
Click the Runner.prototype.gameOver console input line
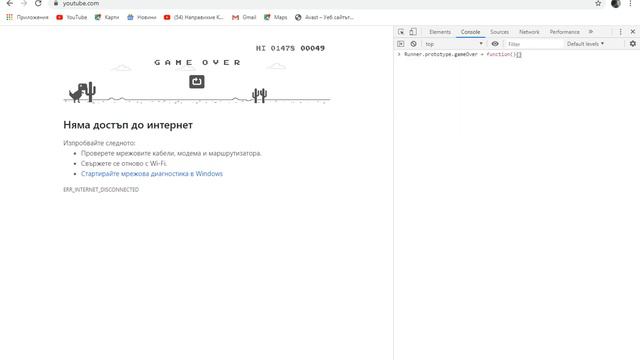(x=462, y=54)
